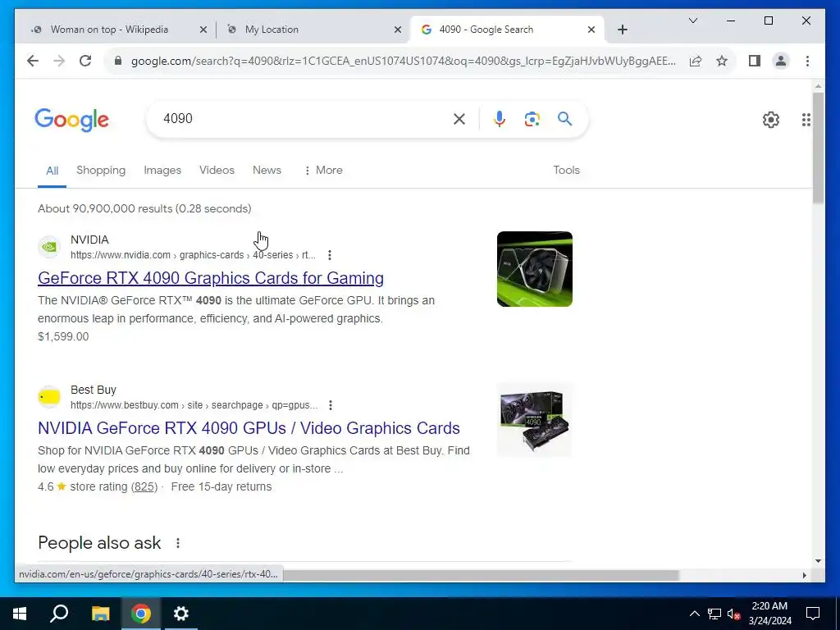Click the About 90,900,000 results text

[x=144, y=209]
